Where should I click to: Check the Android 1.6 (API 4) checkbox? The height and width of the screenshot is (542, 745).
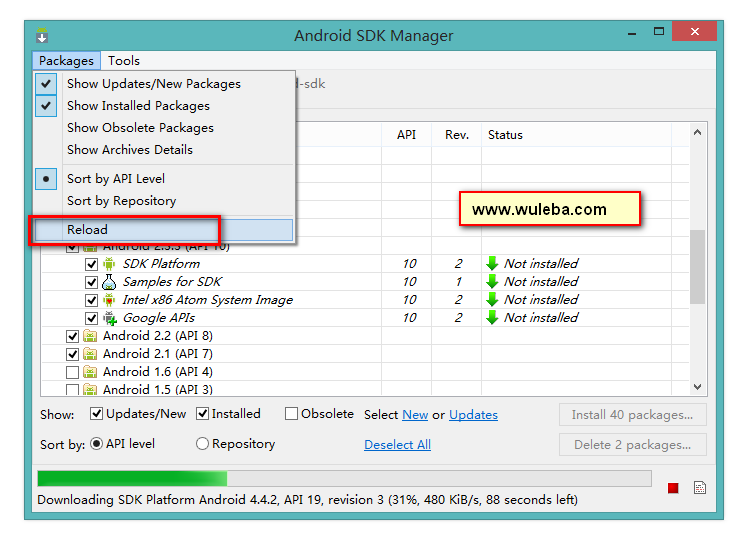[x=72, y=372]
